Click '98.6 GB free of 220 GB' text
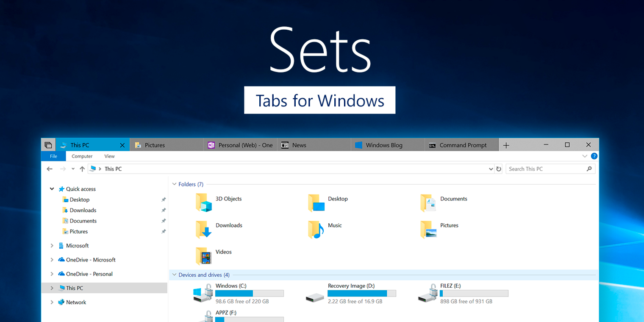Viewport: 644px width, 322px height. [242, 302]
